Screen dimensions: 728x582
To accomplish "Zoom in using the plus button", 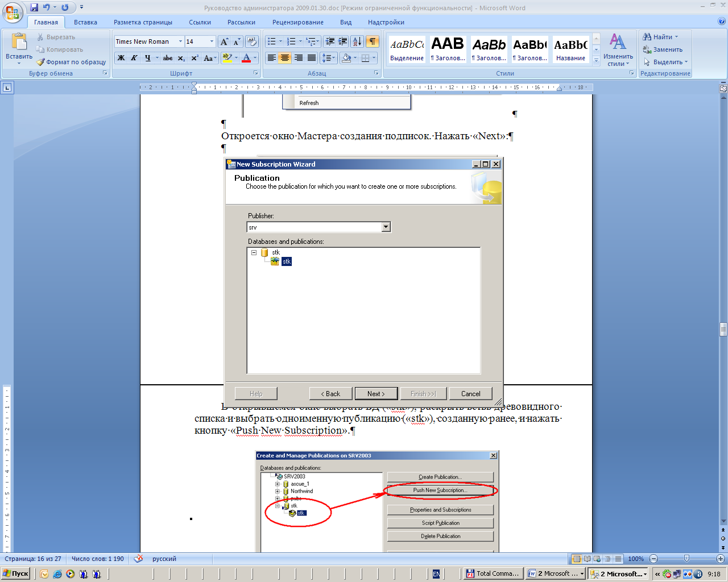I will 721,559.
